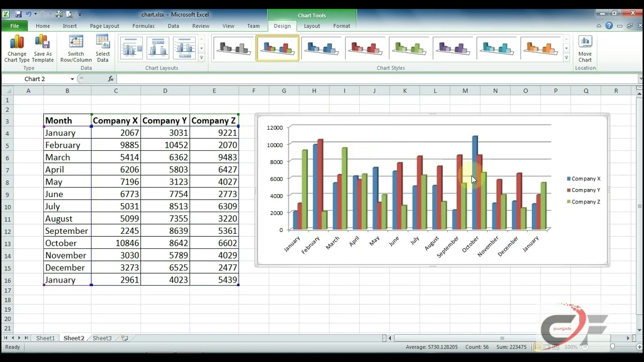Switch Row/Column of chart data
This screenshot has width=644, height=362.
(x=76, y=49)
